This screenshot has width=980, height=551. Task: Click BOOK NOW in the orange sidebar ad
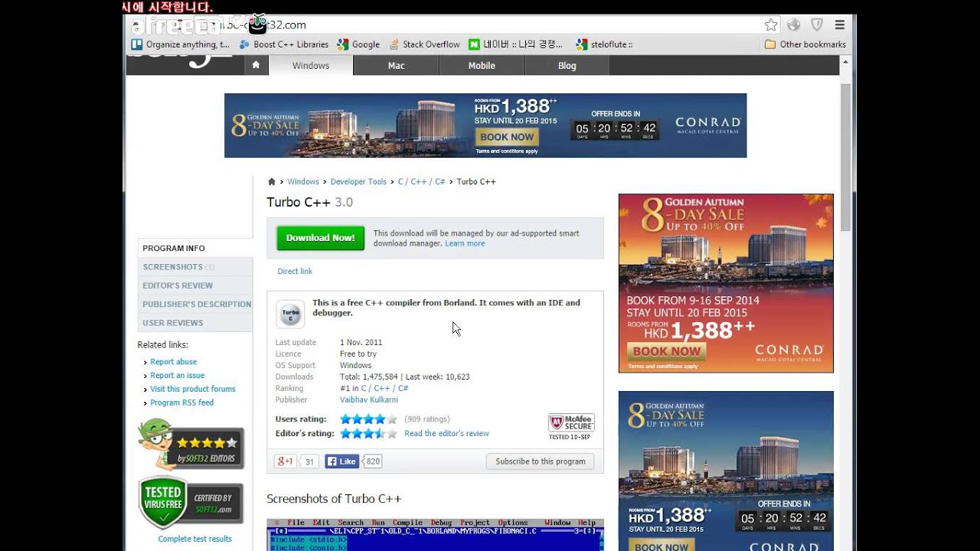(667, 351)
